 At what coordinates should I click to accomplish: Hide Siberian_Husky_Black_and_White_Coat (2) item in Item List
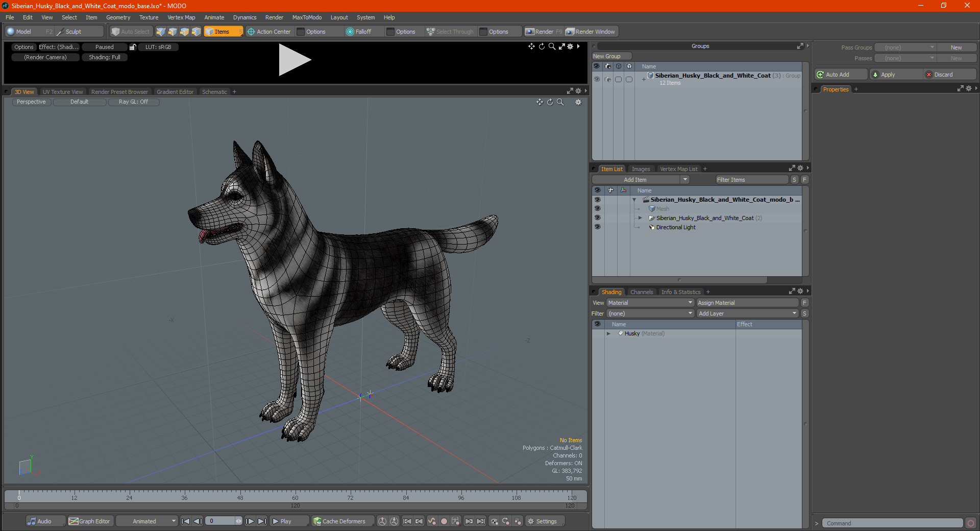click(597, 218)
